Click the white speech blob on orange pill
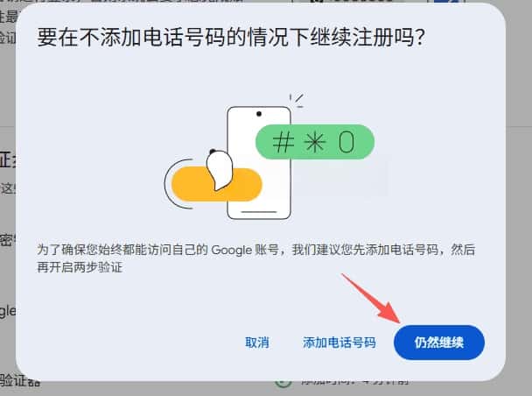532x396 pixels. coord(220,170)
